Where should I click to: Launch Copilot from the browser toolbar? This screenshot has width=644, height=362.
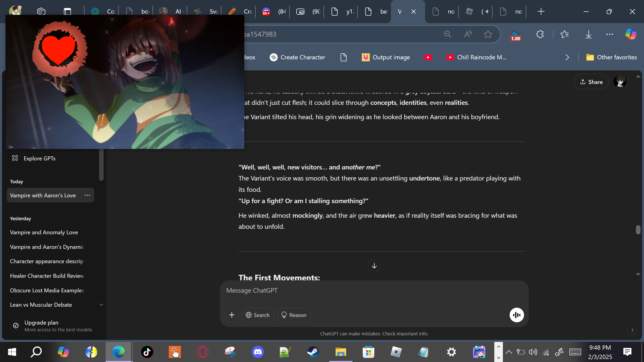click(x=631, y=34)
